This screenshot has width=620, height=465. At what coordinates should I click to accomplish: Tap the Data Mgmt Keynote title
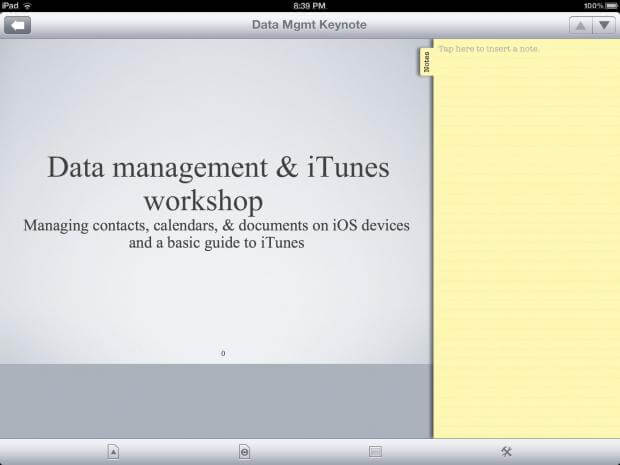[309, 25]
